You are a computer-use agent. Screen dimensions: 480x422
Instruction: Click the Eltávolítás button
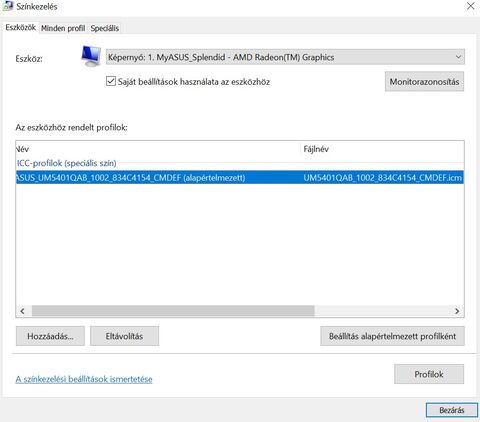(x=124, y=336)
